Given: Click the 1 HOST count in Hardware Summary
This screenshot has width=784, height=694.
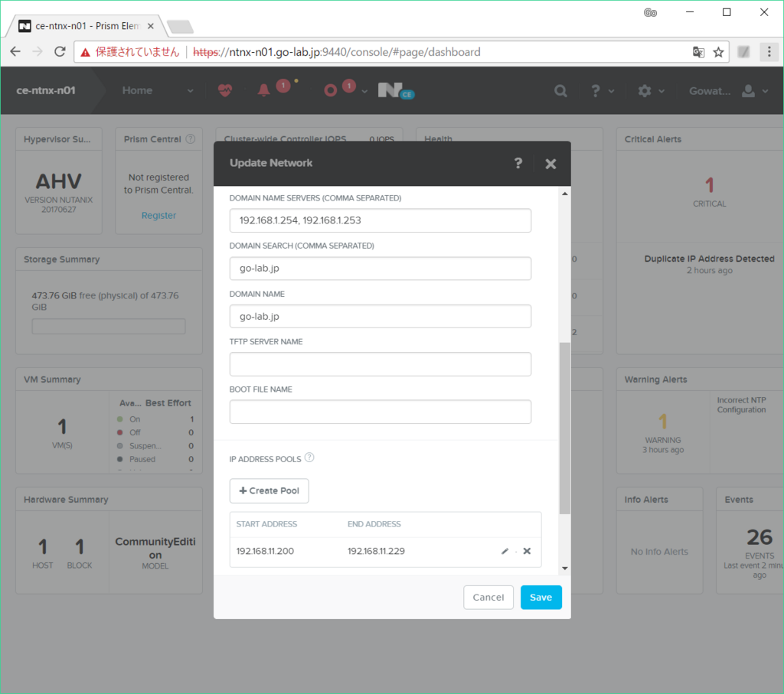Looking at the screenshot, I should click(43, 547).
